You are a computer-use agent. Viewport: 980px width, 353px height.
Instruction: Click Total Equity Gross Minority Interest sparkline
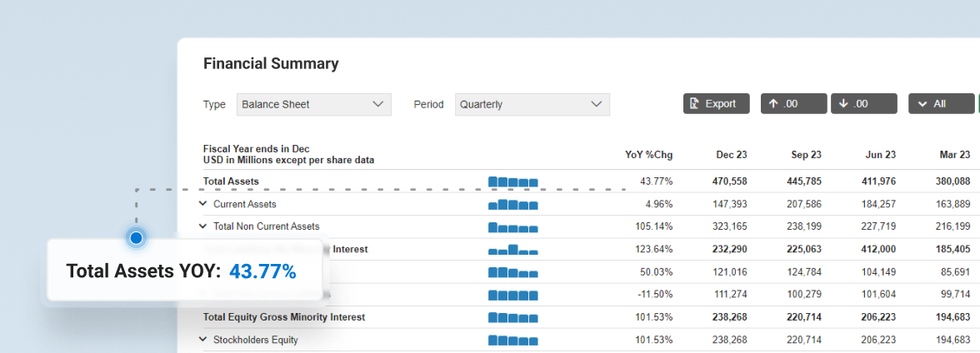point(512,317)
